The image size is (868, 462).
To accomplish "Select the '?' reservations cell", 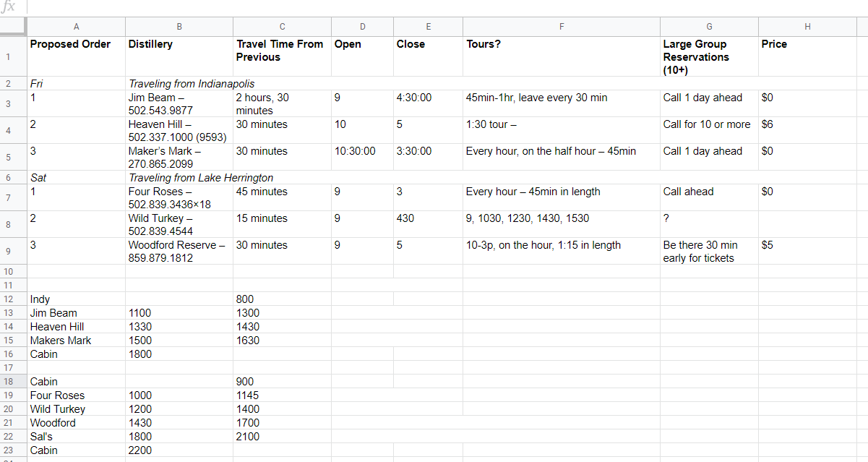I will [x=709, y=225].
